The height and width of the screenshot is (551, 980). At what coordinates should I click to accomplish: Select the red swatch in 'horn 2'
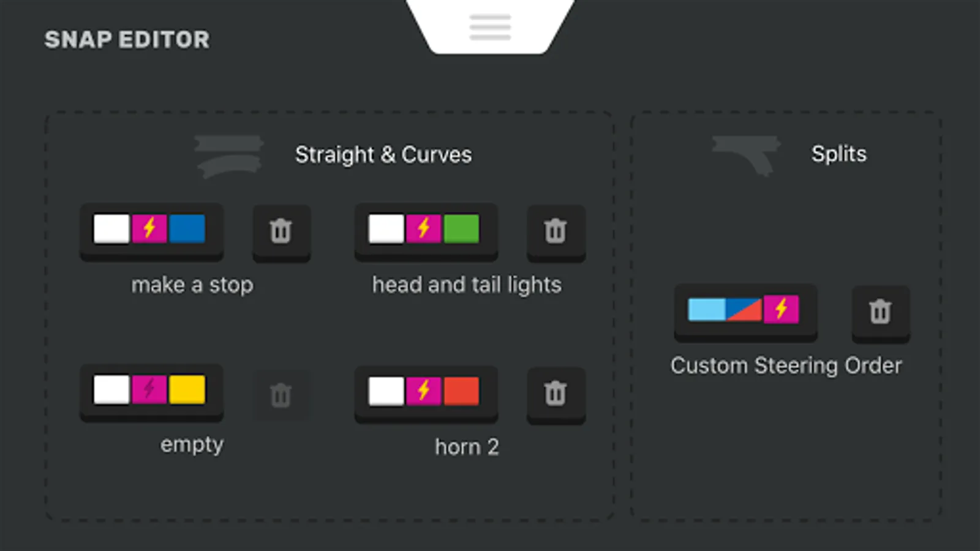pos(461,391)
